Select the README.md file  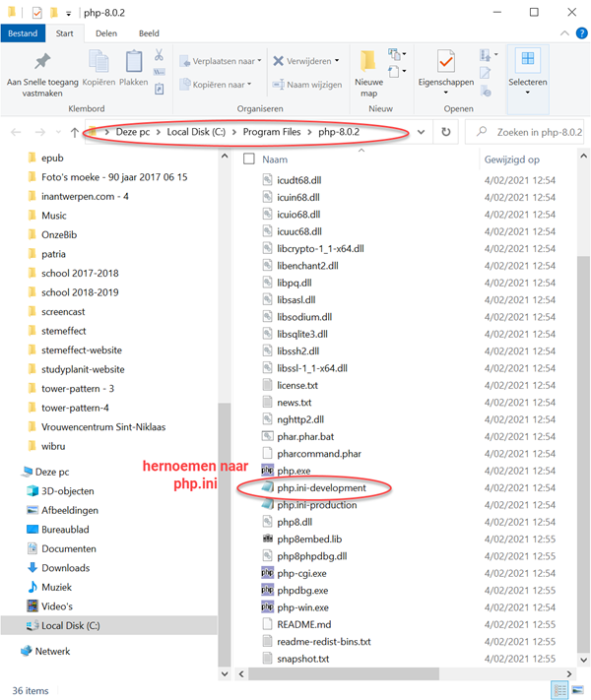click(x=303, y=624)
